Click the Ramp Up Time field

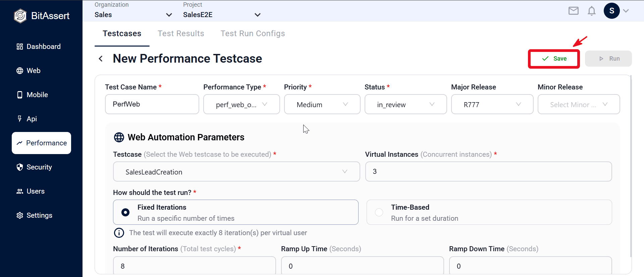point(362,266)
